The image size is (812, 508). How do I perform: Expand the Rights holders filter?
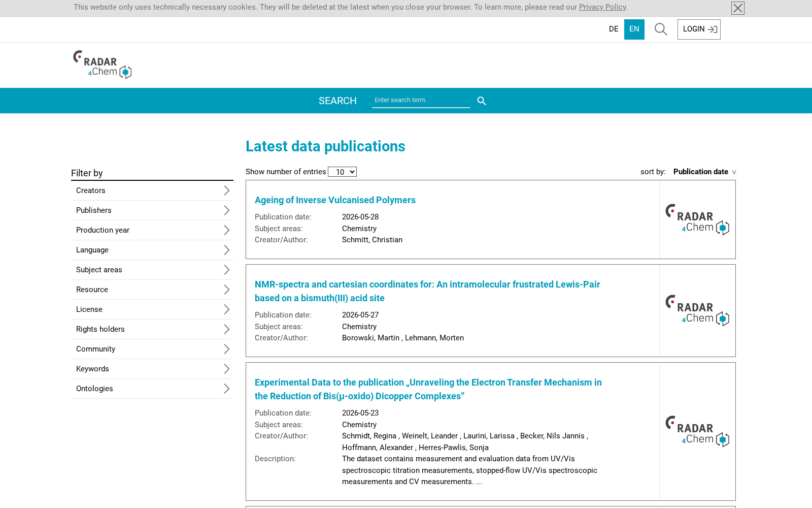click(152, 329)
